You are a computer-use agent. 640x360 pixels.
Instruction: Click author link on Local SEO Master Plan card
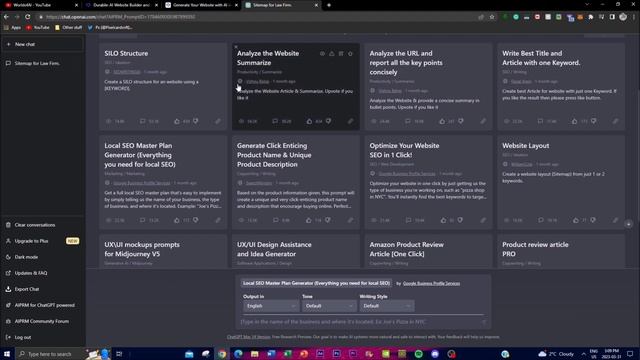(142, 183)
